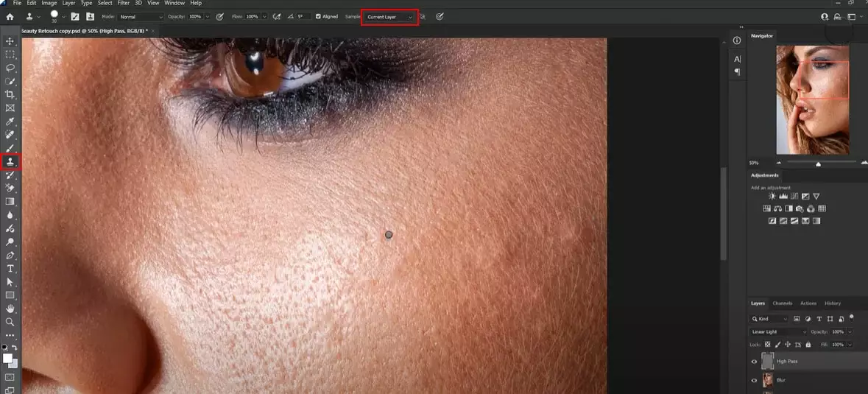Select the Blur tool
The width and height of the screenshot is (868, 394).
click(10, 215)
